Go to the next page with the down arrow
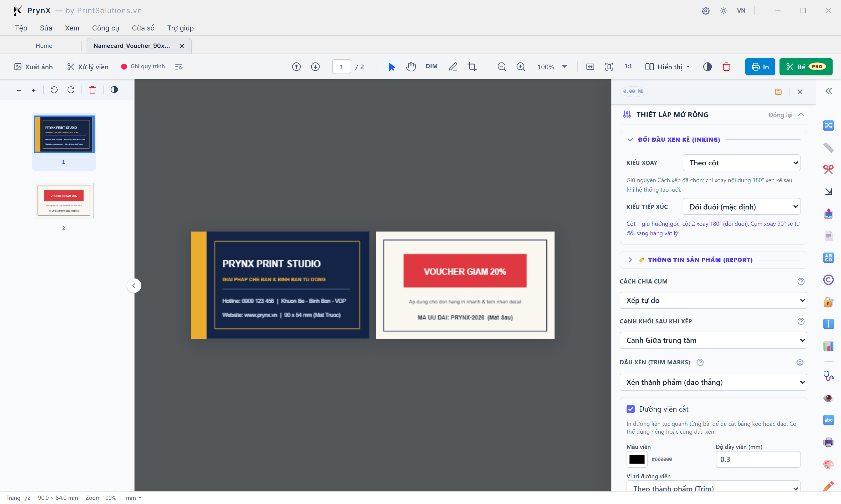 click(x=315, y=67)
